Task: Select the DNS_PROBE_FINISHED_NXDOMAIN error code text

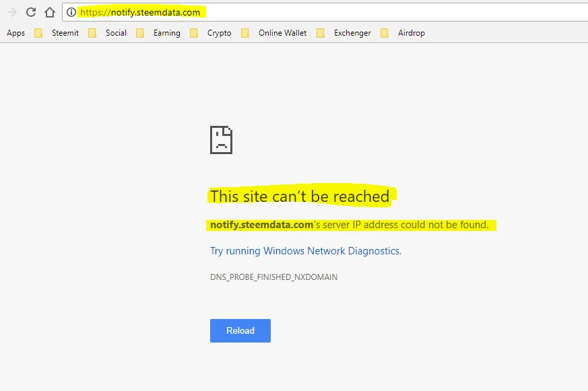Action: (273, 277)
